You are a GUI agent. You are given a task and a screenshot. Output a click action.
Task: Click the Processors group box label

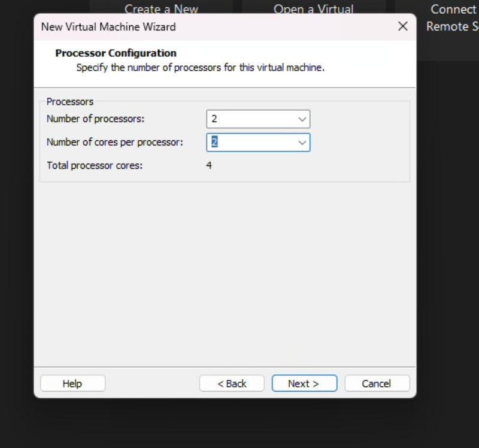pos(70,102)
